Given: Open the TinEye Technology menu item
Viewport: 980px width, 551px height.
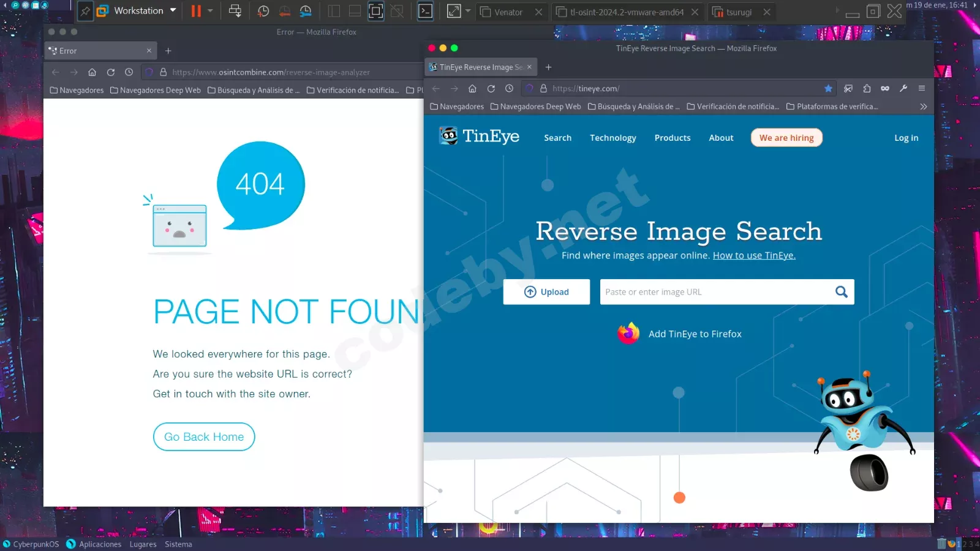Looking at the screenshot, I should (612, 138).
